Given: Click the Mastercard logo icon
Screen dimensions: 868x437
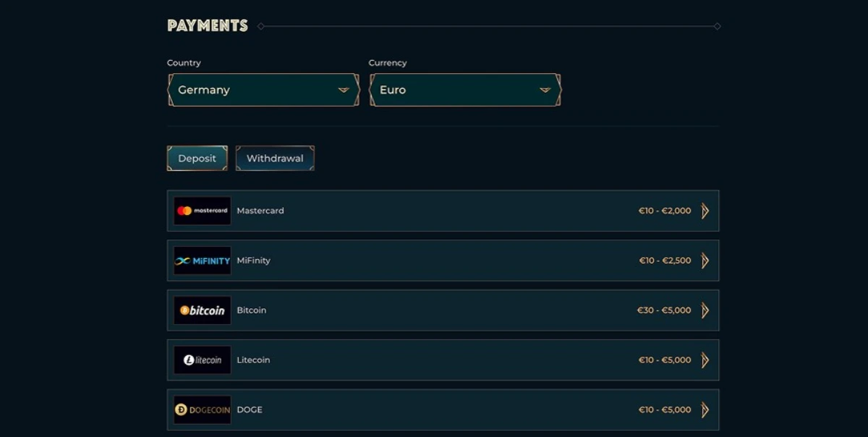Looking at the screenshot, I should [x=203, y=211].
